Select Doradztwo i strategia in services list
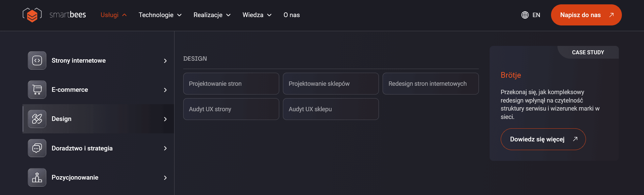 pos(98,148)
